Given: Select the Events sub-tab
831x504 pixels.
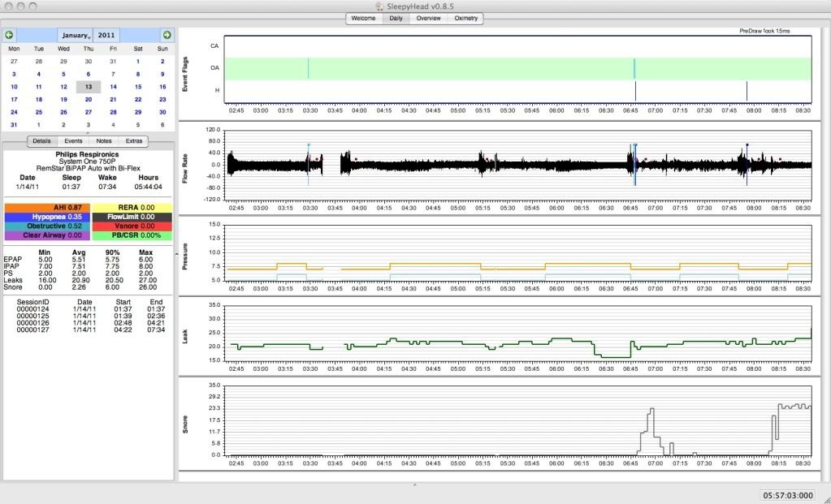Looking at the screenshot, I should 73,141.
